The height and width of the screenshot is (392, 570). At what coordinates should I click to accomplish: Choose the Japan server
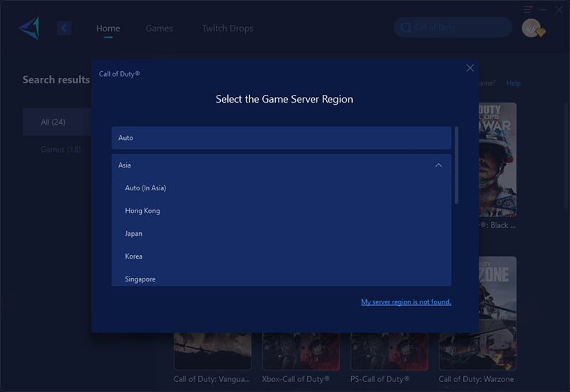click(x=281, y=234)
